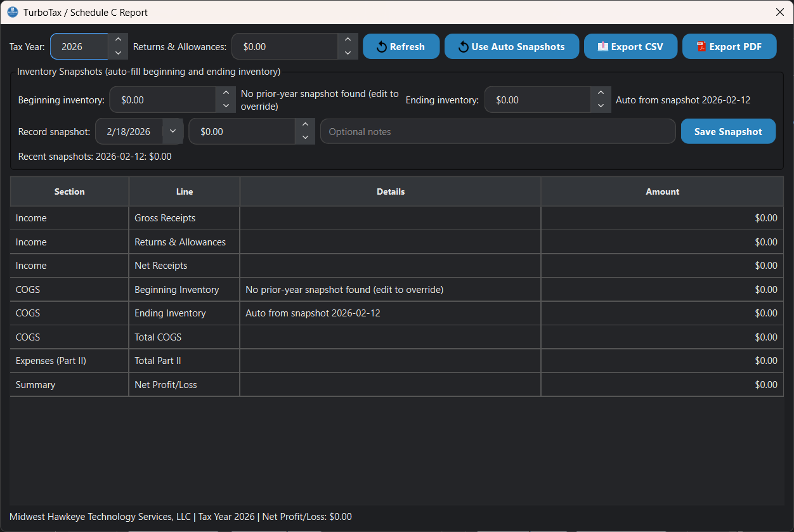
Task: Click the PDF document icon on Export PDF
Action: point(701,46)
